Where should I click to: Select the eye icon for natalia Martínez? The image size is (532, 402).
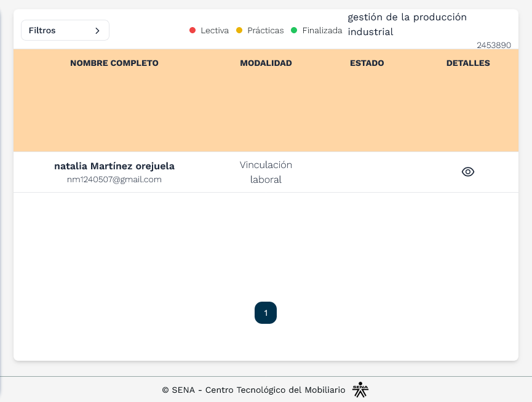[x=468, y=171]
